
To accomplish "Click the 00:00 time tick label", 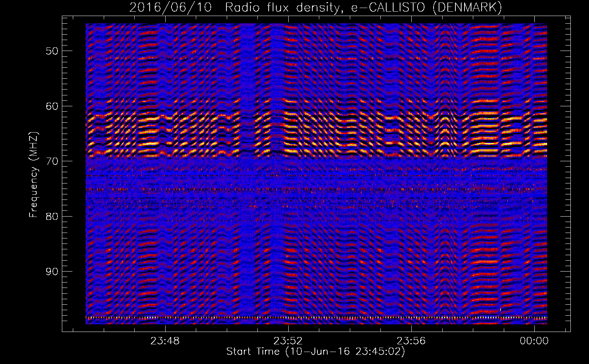I will click(x=534, y=341).
